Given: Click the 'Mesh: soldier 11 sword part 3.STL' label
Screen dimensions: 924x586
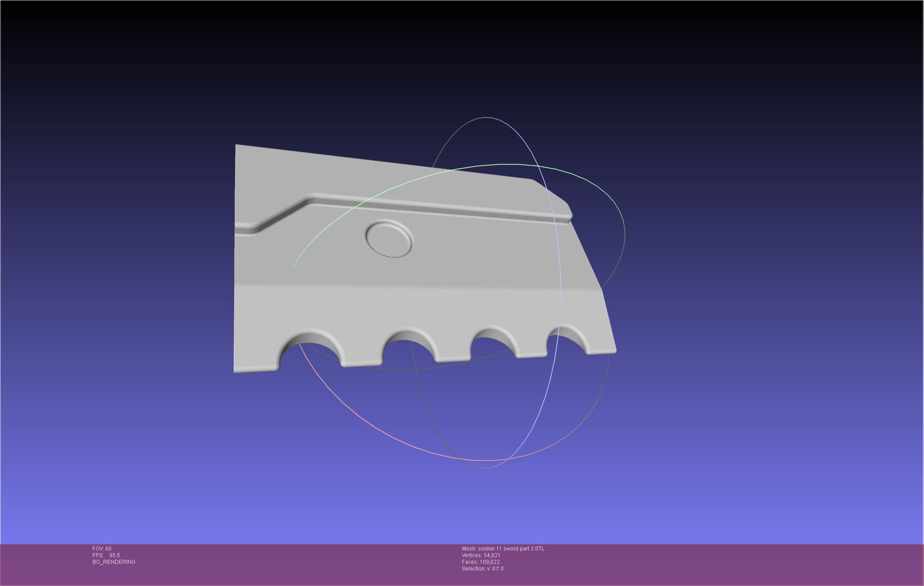Looking at the screenshot, I should (x=503, y=549).
